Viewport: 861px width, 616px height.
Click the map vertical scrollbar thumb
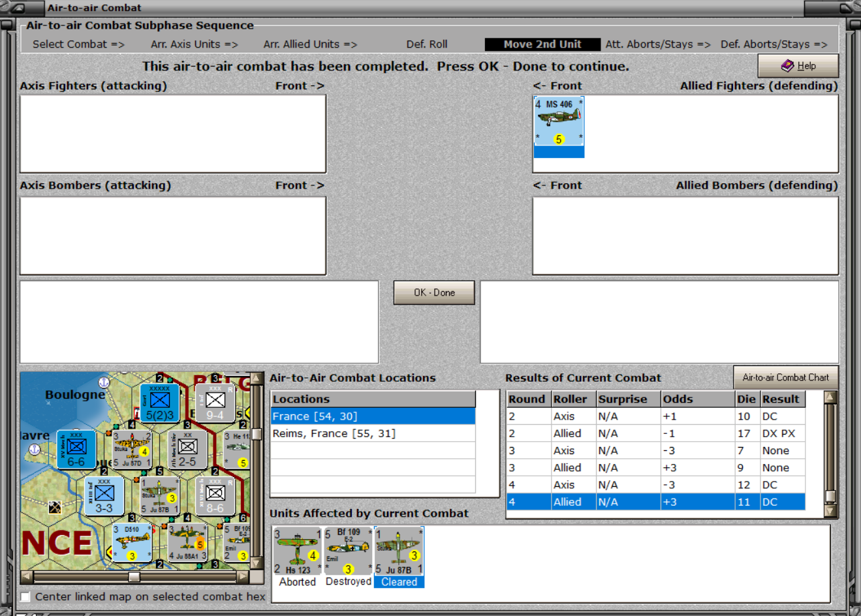pyautogui.click(x=257, y=434)
